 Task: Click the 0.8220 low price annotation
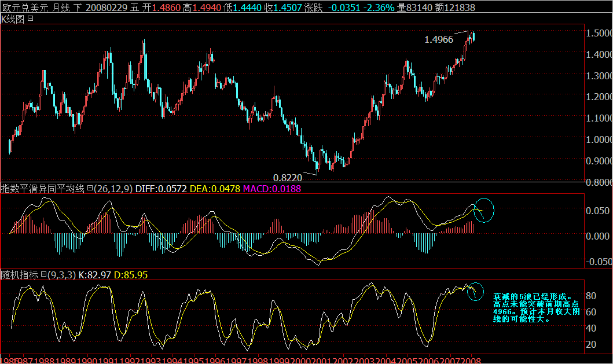coord(288,178)
